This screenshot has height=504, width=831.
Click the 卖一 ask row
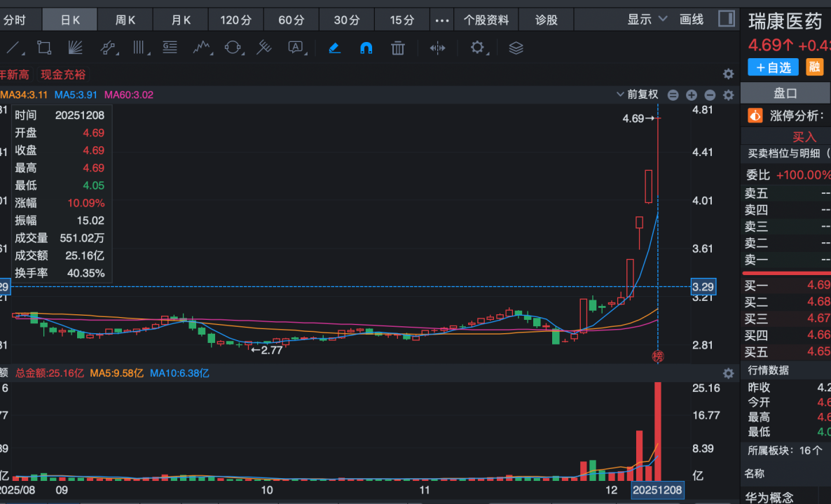tap(785, 260)
